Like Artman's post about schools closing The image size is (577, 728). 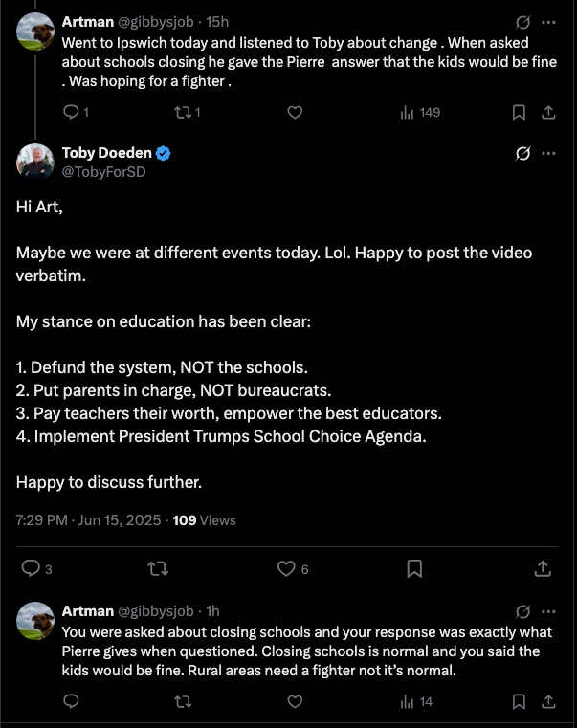pyautogui.click(x=295, y=112)
